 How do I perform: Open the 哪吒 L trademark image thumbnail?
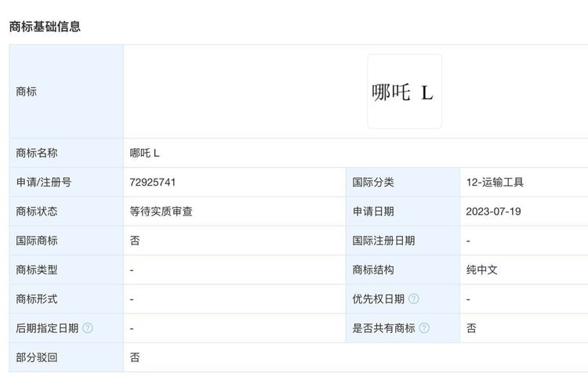[405, 92]
